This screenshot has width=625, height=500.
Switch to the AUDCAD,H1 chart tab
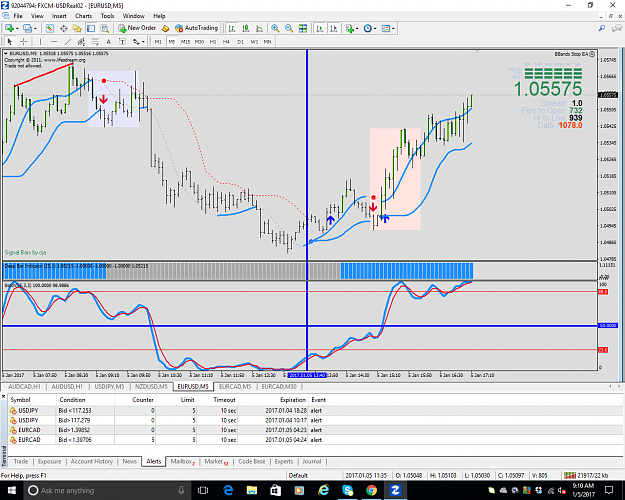(x=25, y=387)
